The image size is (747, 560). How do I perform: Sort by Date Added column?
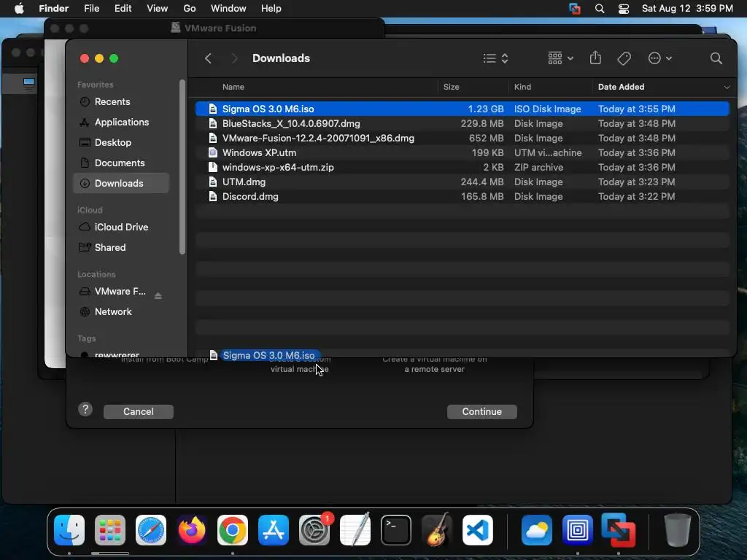point(622,87)
